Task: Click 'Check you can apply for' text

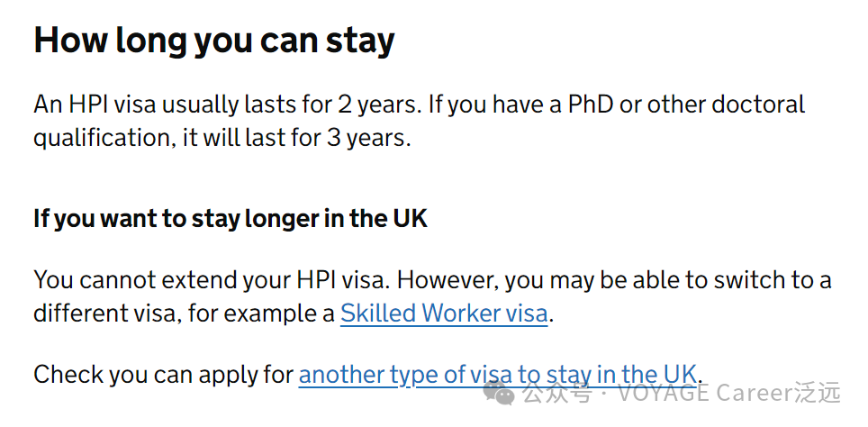Action: pyautogui.click(x=164, y=374)
